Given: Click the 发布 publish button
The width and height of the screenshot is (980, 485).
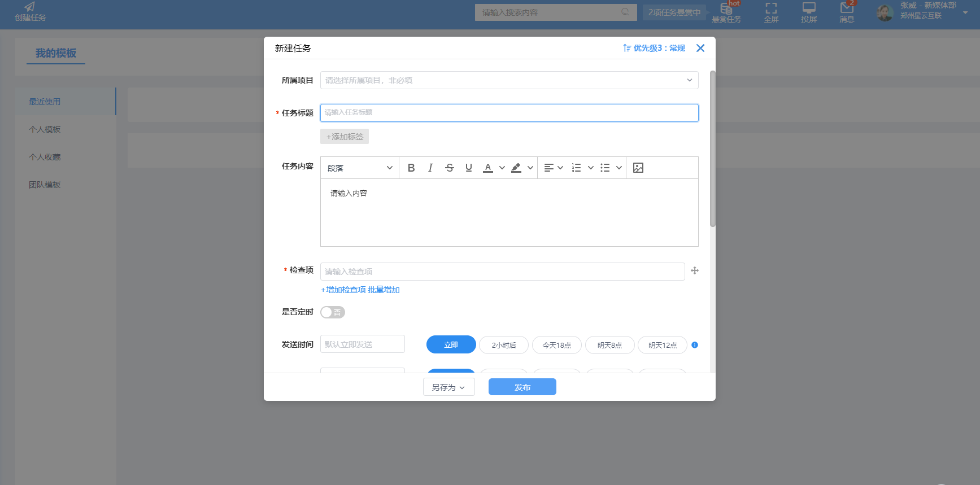Looking at the screenshot, I should point(522,387).
